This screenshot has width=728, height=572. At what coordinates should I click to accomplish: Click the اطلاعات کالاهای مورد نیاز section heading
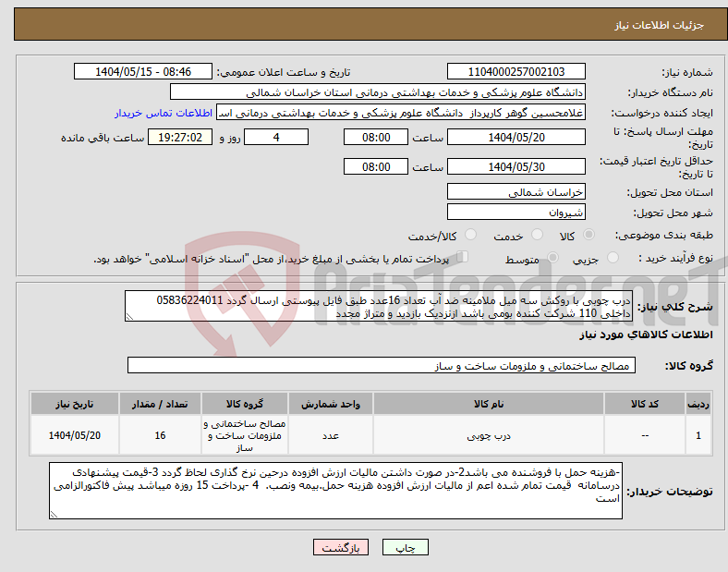[x=646, y=335]
